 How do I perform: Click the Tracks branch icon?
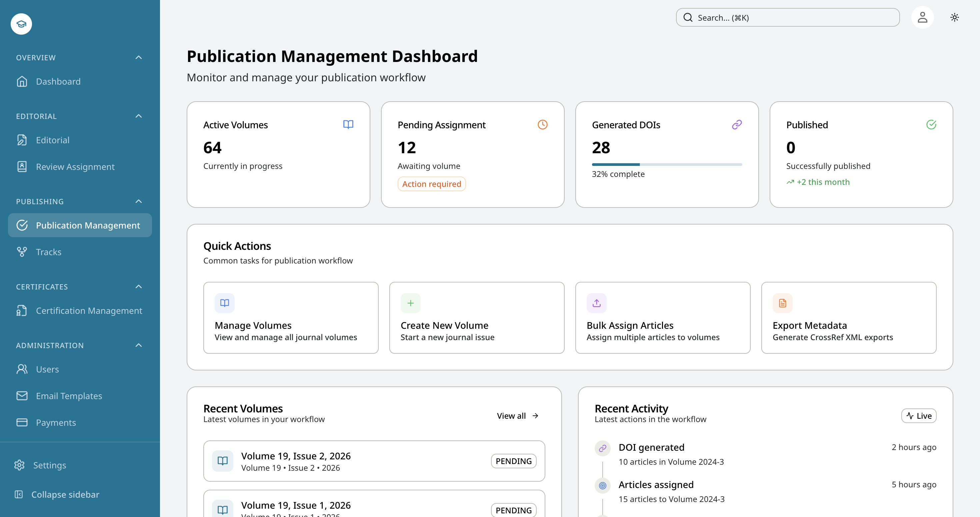click(x=22, y=252)
